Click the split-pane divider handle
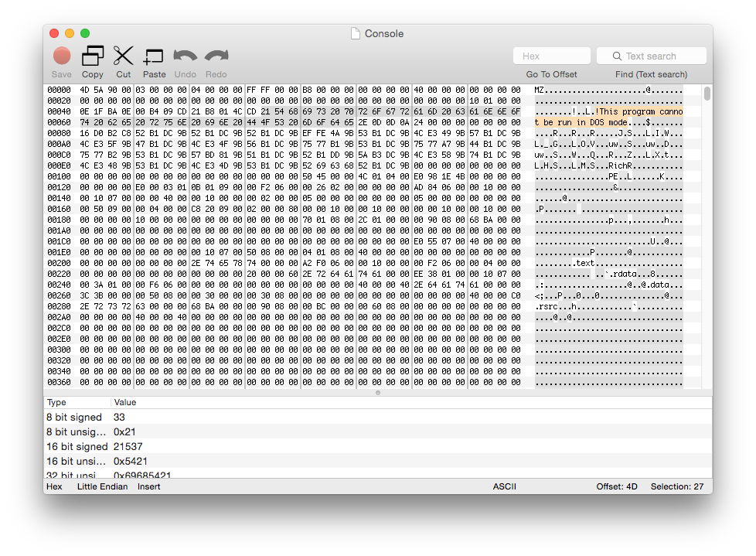Viewport: 756px width, 556px height. pos(378,393)
